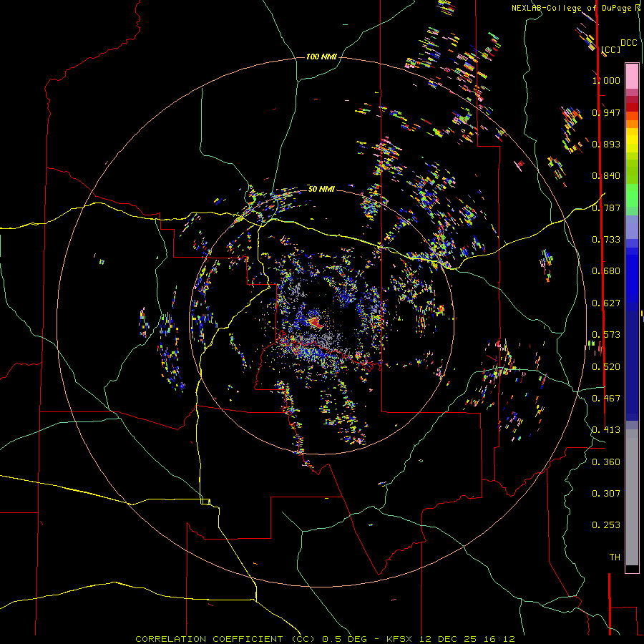This screenshot has height=644, width=644.
Task: Select the 1.000 value on the scale
Action: click(606, 80)
